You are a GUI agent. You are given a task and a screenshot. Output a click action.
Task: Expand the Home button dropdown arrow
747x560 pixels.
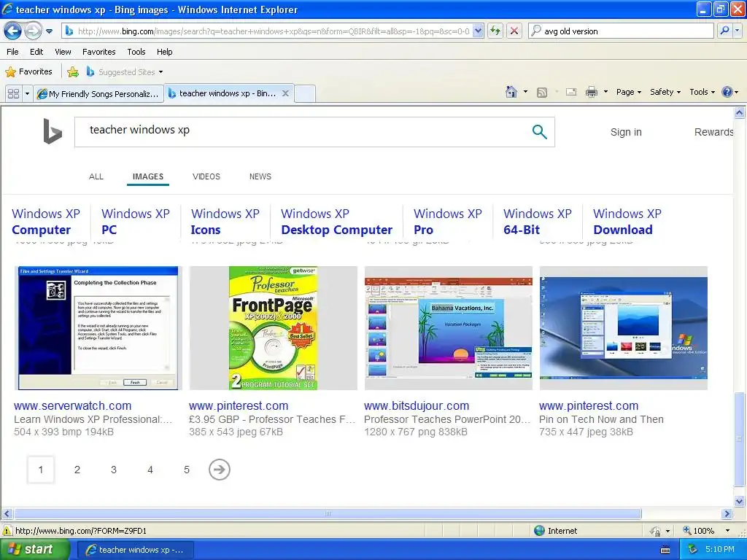point(525,92)
